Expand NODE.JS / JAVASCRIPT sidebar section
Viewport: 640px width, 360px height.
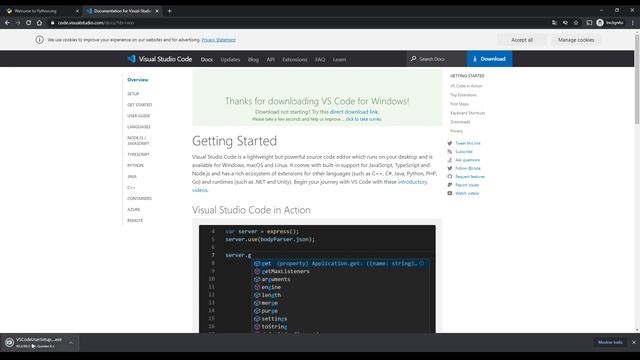click(x=138, y=141)
